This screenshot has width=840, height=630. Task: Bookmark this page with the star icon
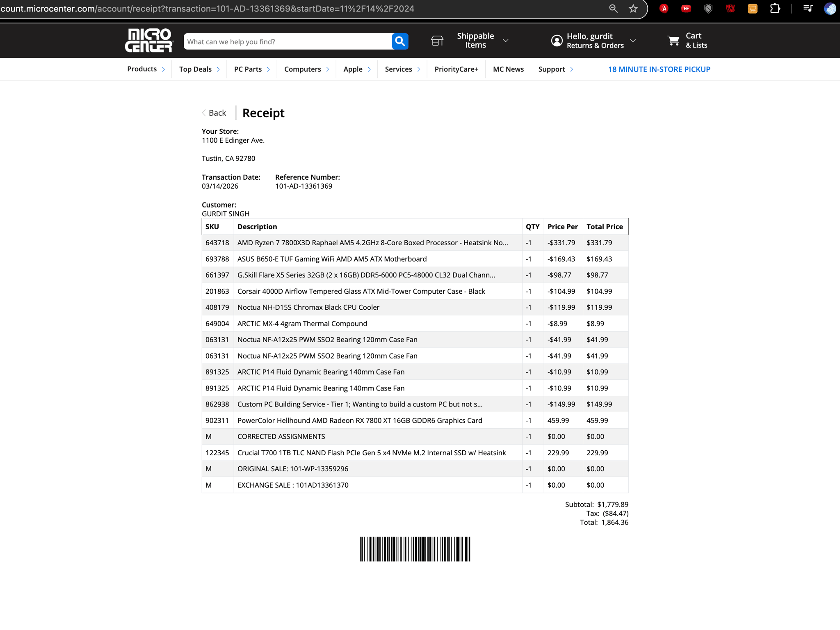pos(633,9)
